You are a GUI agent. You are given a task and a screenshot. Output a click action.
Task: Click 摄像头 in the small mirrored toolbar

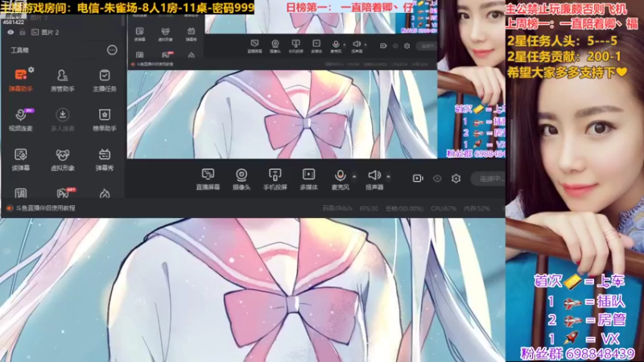pyautogui.click(x=275, y=46)
